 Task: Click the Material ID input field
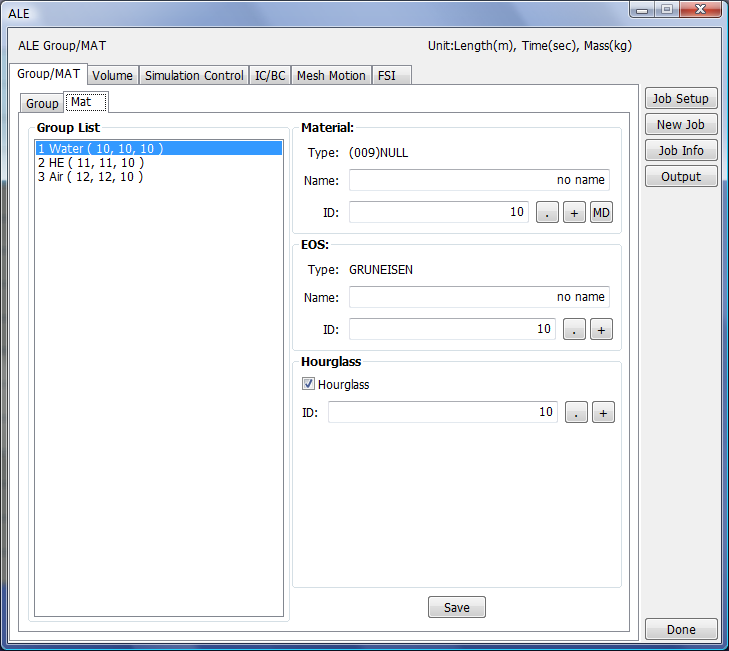point(439,212)
